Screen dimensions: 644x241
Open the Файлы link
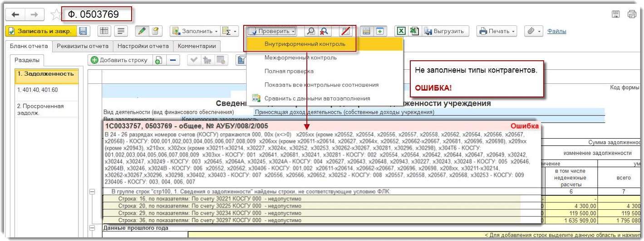(x=556, y=31)
